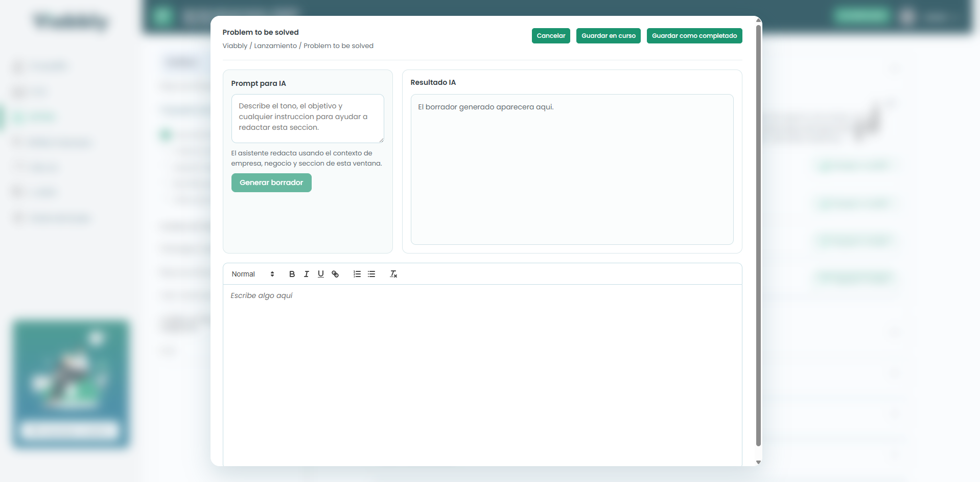Click the insert link icon
980x482 pixels.
tap(335, 274)
